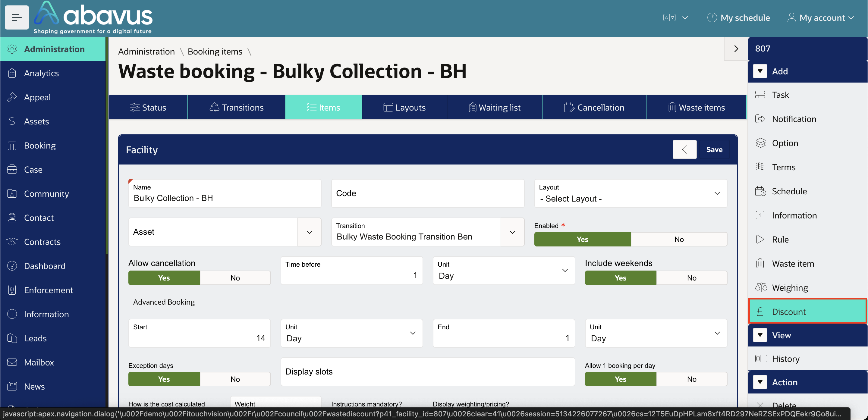Click the Save button
Screen dimensions: 868x420
point(714,149)
